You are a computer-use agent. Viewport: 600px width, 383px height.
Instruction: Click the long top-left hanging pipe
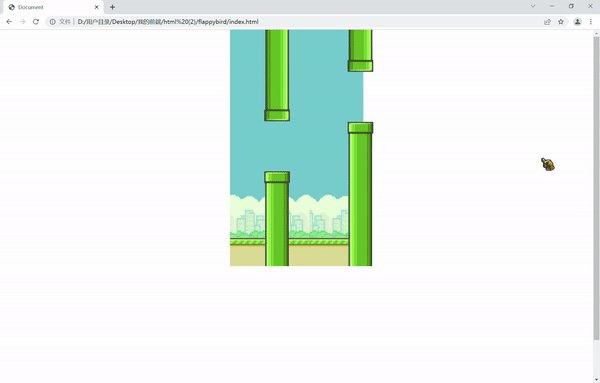point(277,75)
